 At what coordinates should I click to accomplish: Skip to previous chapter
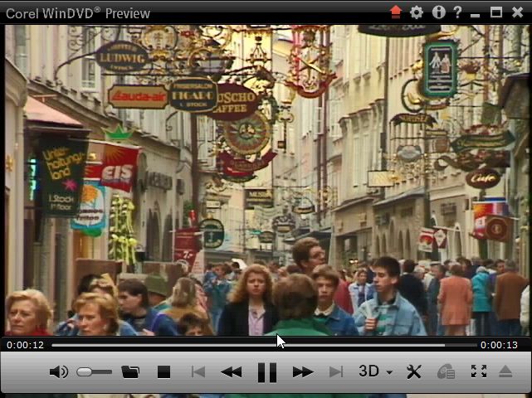click(198, 372)
